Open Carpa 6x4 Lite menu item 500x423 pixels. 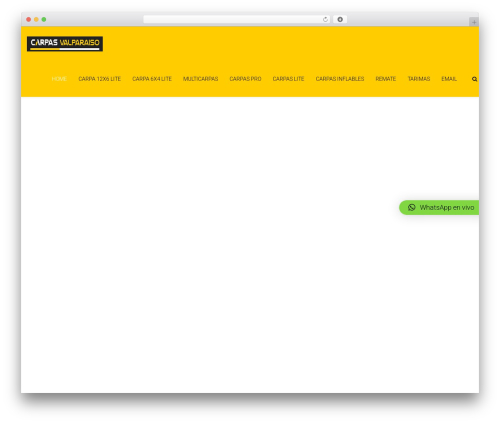click(152, 79)
